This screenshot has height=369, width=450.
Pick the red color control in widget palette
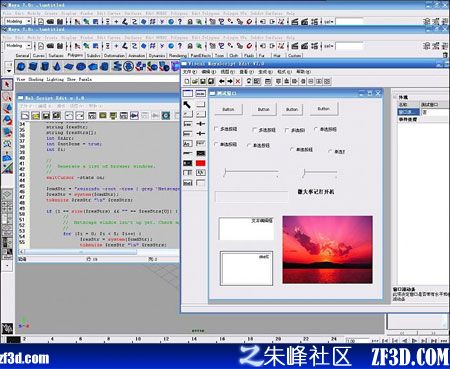[x=201, y=163]
